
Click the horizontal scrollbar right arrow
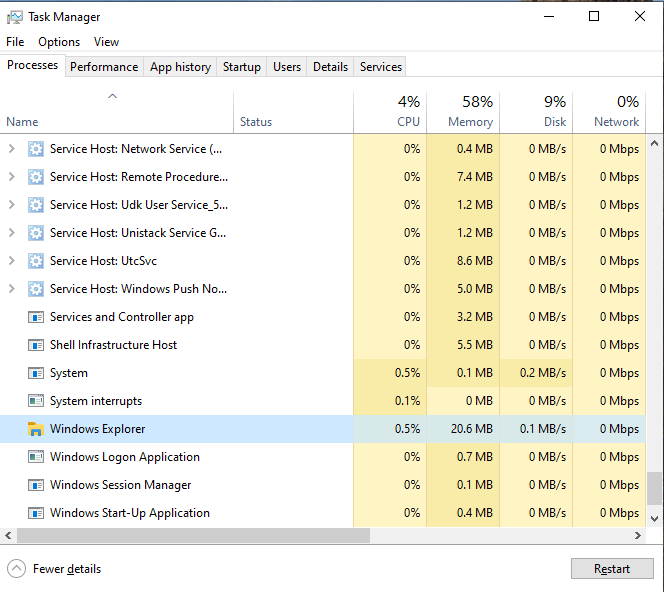coord(638,536)
